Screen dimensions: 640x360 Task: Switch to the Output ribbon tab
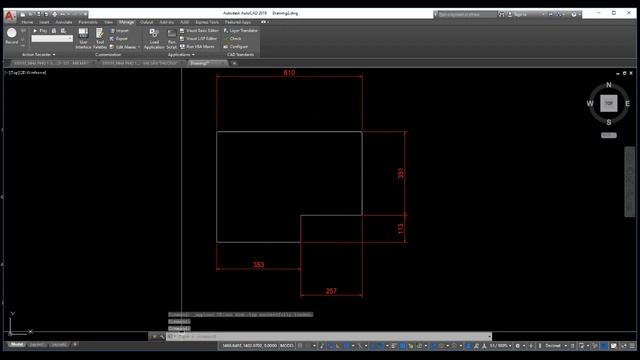tap(147, 22)
